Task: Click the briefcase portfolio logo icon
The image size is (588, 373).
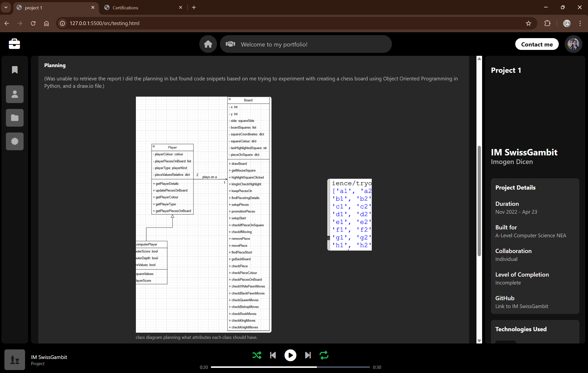Action: pyautogui.click(x=14, y=44)
